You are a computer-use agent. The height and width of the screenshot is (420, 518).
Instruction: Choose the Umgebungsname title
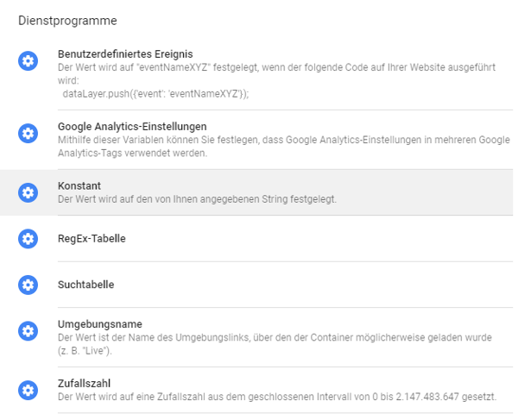100,324
